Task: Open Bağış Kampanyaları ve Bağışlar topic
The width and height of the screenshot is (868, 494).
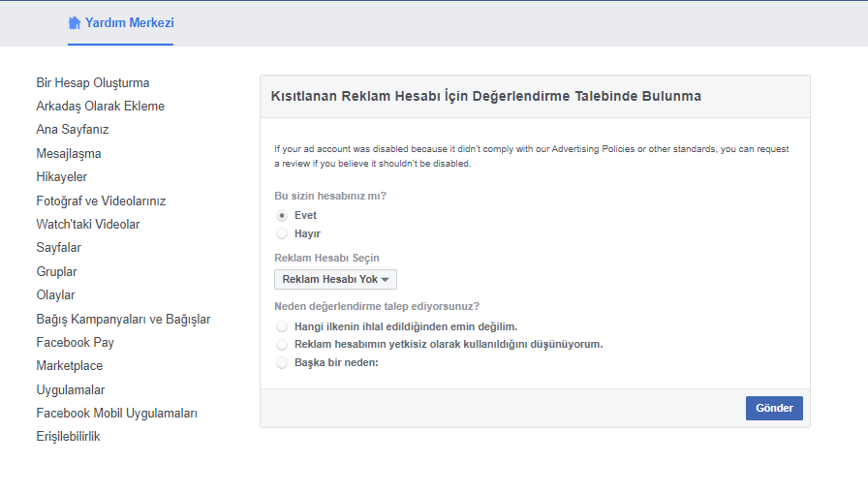Action: [123, 319]
